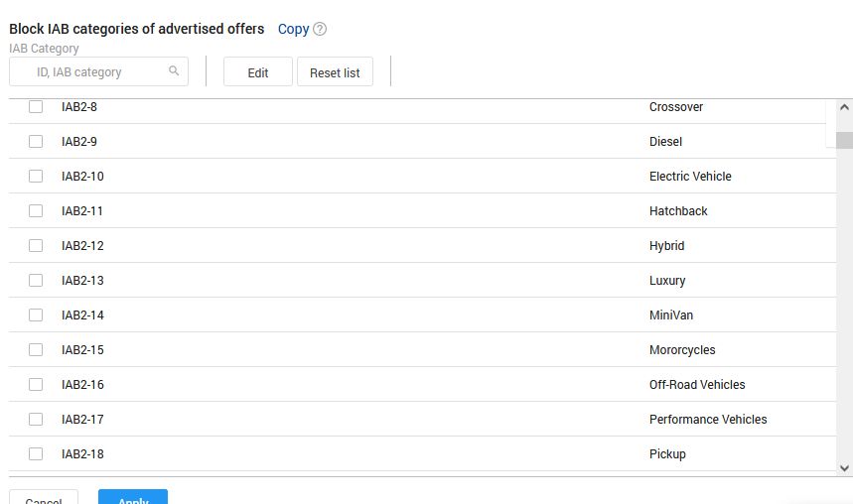
Task: Focus the ID, IAB category search field
Action: [x=89, y=72]
